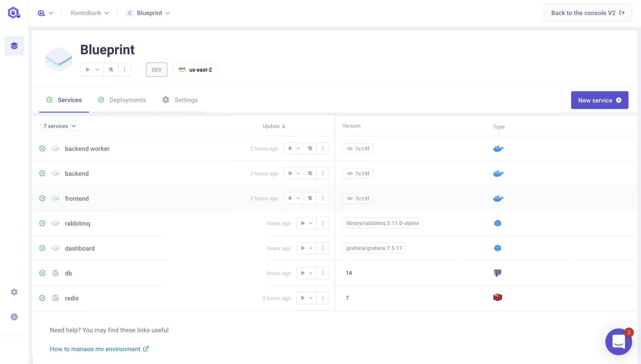Click the aws us-east-2 region badge
Viewport: 641px width, 364px height.
click(x=195, y=69)
